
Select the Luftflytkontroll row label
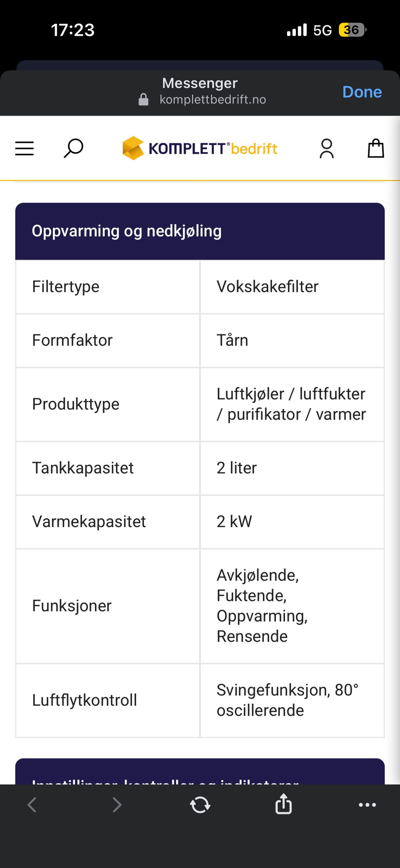click(85, 700)
